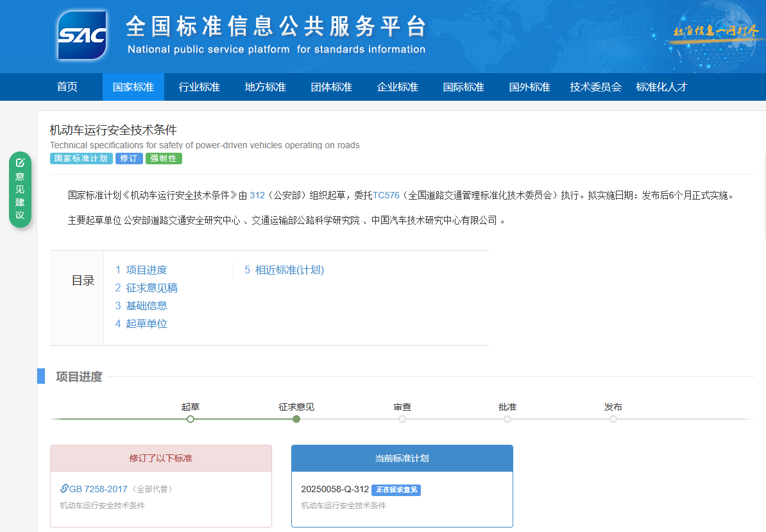Click the SAC logo icon
The width and height of the screenshot is (766, 532).
click(x=81, y=35)
